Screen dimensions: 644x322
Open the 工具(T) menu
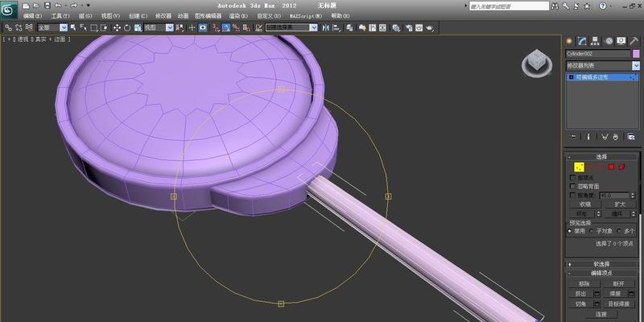[x=60, y=16]
